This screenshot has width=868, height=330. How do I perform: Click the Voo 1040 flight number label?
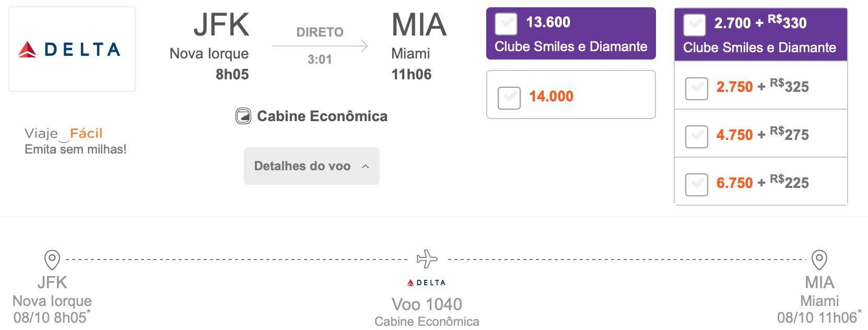pos(427,304)
